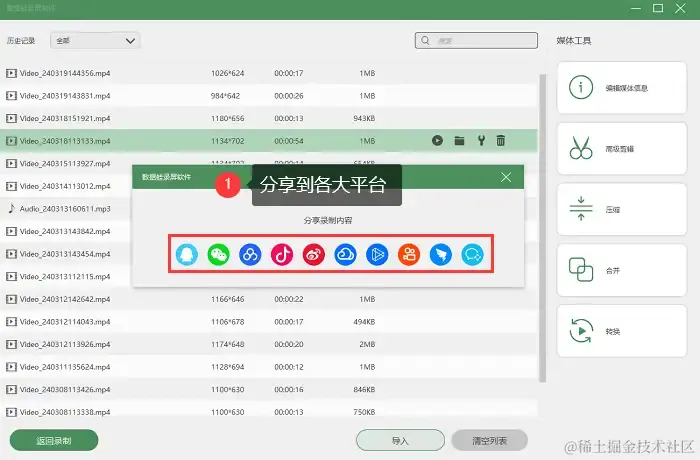Share via the light-blue chat bubble icon
Screen dimensions: 700x460
pos(472,255)
